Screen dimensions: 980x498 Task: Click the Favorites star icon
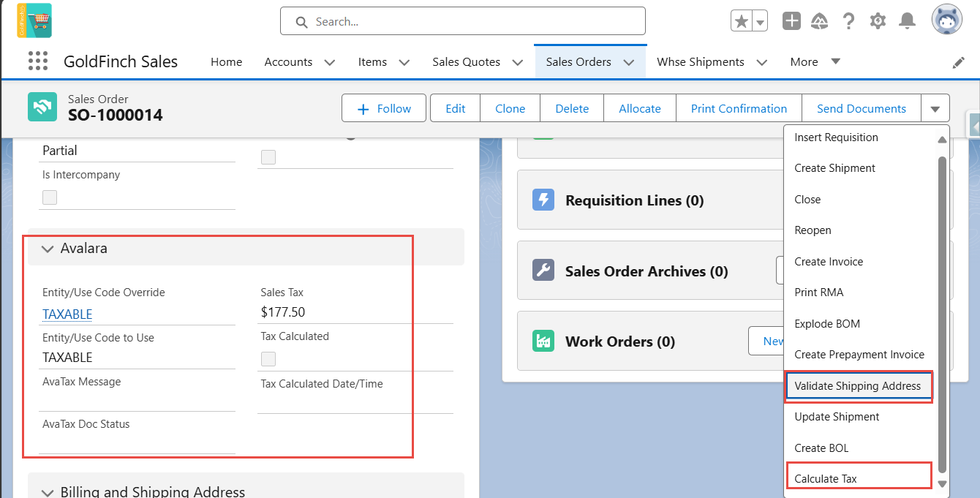[x=742, y=21]
